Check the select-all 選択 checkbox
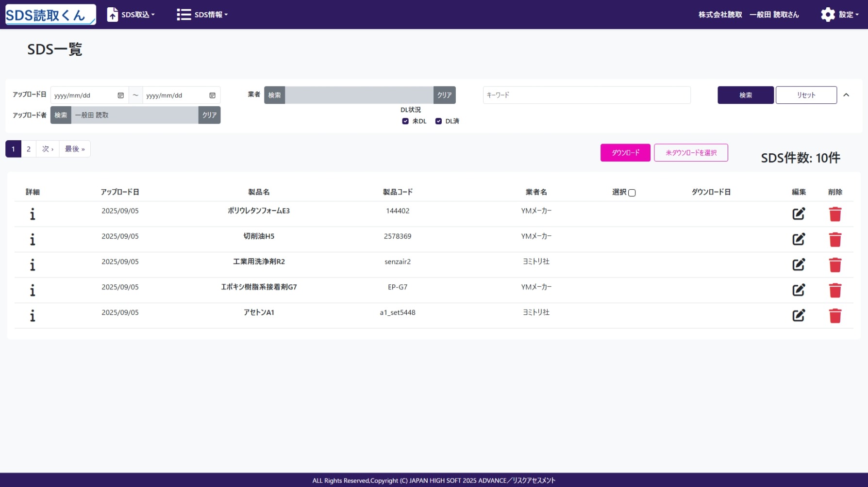Screen dimensions: 868x487 tap(632, 193)
